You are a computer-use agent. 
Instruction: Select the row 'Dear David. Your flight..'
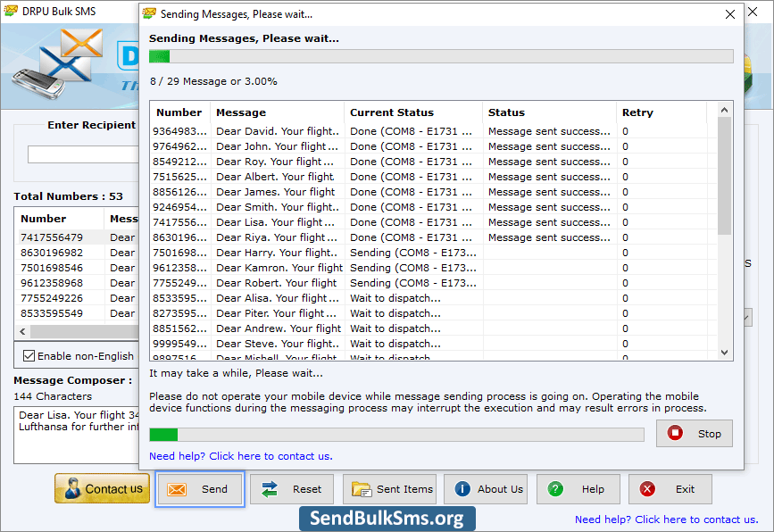434,131
